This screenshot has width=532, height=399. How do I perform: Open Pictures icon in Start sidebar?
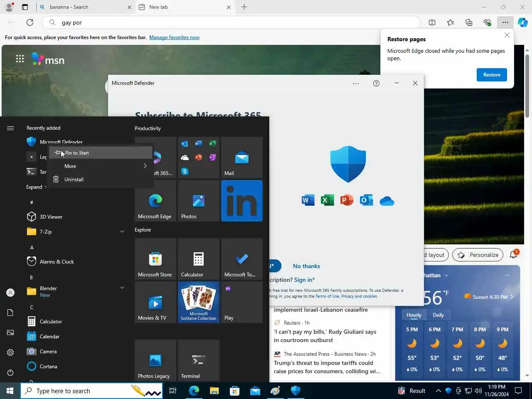10,332
